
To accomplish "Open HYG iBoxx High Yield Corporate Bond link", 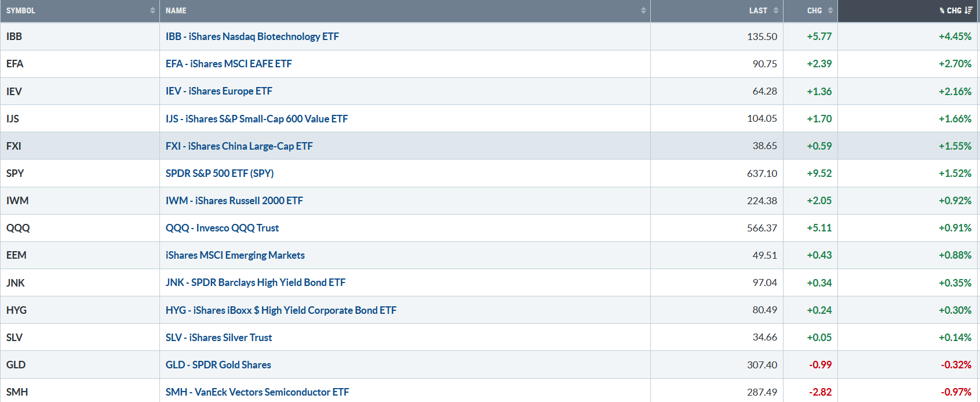I will pos(280,310).
